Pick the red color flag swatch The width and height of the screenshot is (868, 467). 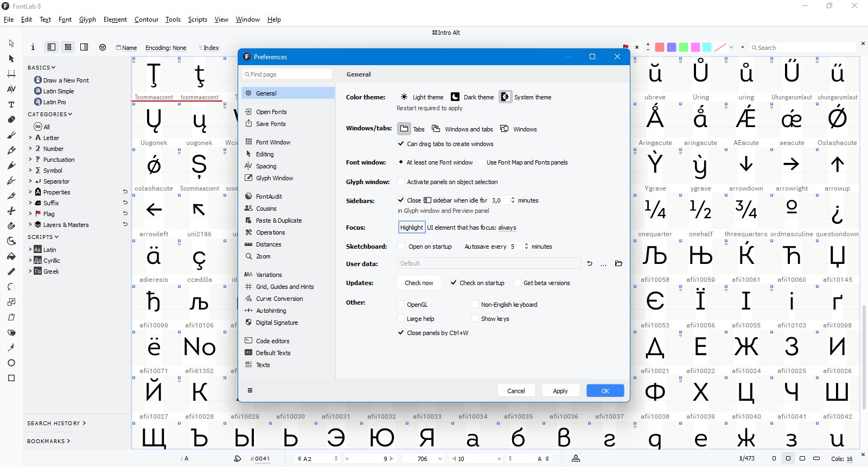660,47
